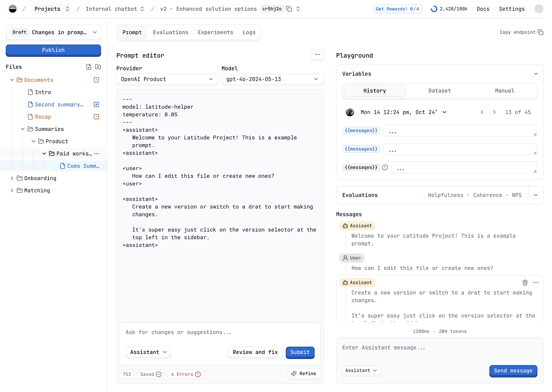Expand the Matching folder
Viewport: 552px width, 392px height.
tap(12, 190)
